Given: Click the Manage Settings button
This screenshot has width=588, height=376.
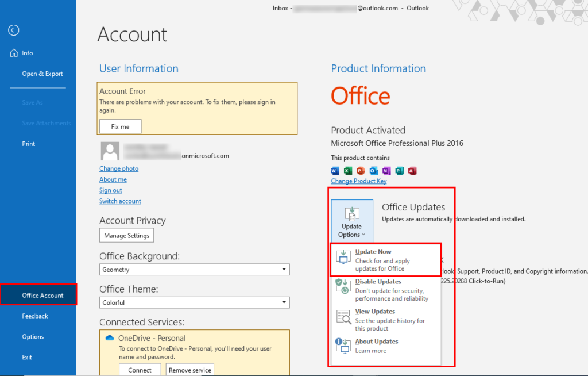Looking at the screenshot, I should [126, 236].
